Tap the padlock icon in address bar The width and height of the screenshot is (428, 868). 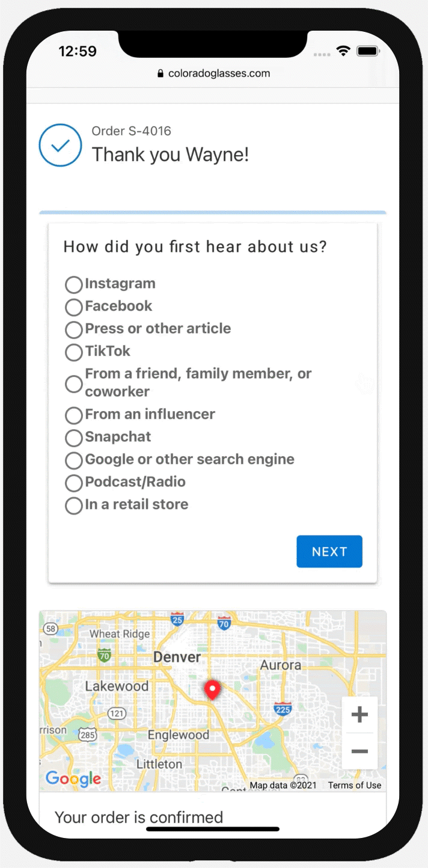160,74
